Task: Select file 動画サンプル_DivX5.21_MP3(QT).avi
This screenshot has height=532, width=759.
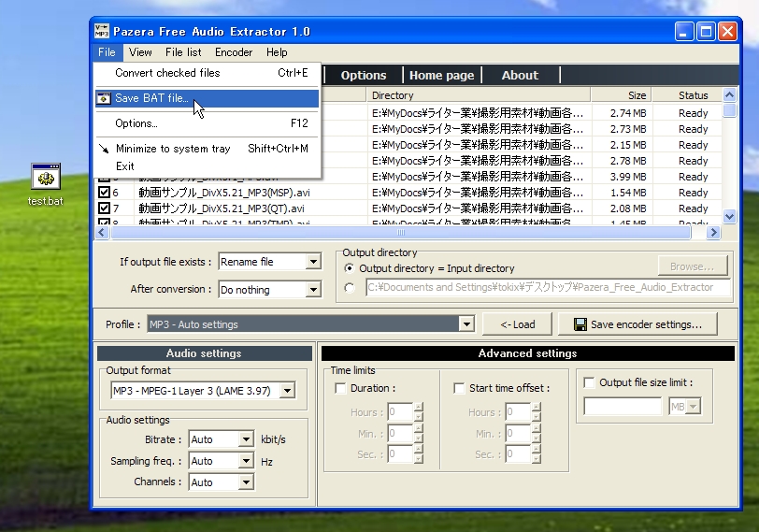Action: [222, 208]
